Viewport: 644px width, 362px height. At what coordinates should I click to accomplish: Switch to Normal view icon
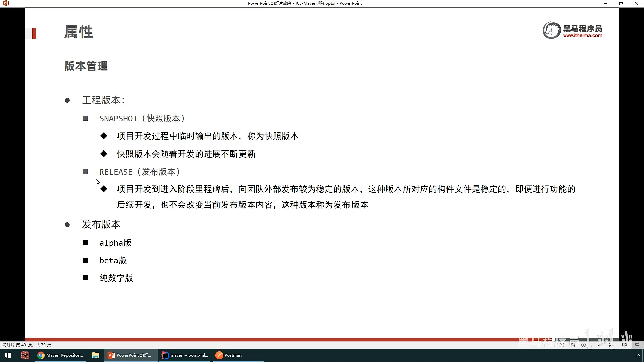(599, 345)
